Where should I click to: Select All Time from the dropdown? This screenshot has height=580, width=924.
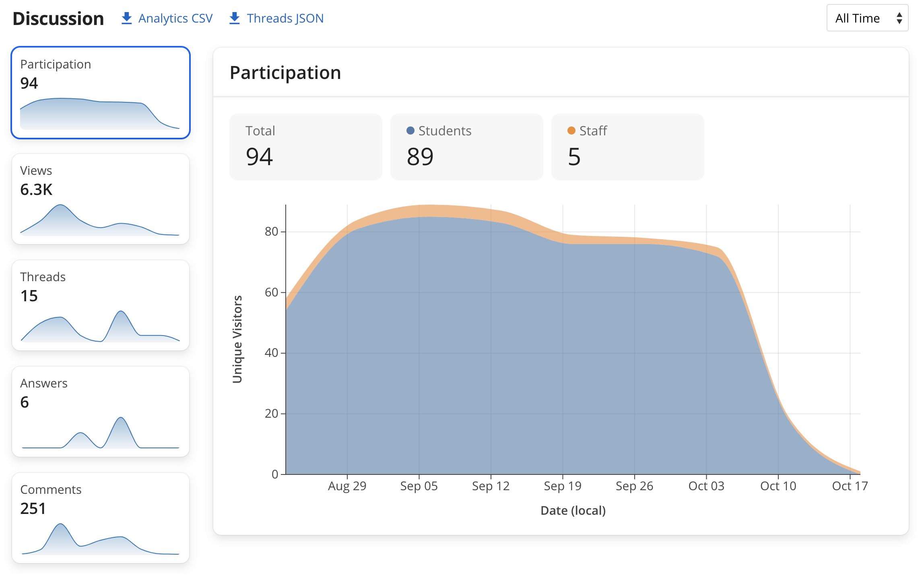(x=866, y=19)
